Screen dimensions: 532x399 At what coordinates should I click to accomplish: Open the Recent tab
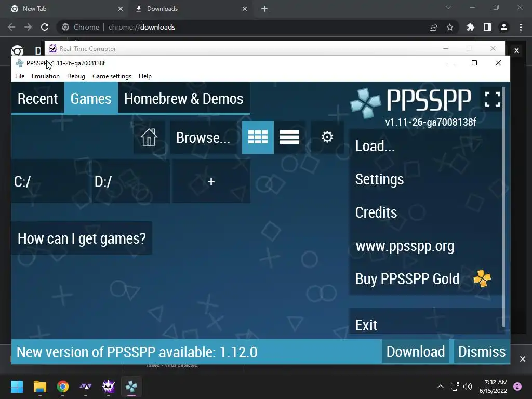37,99
